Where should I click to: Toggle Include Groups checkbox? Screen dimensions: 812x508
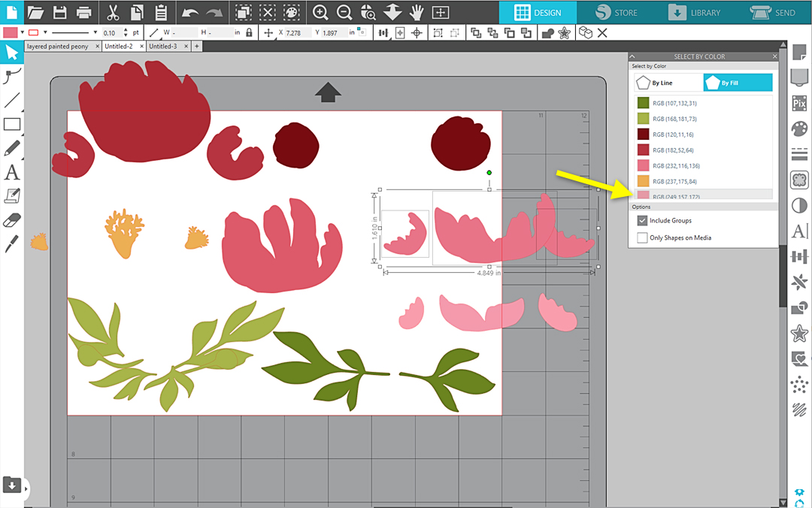coord(642,221)
